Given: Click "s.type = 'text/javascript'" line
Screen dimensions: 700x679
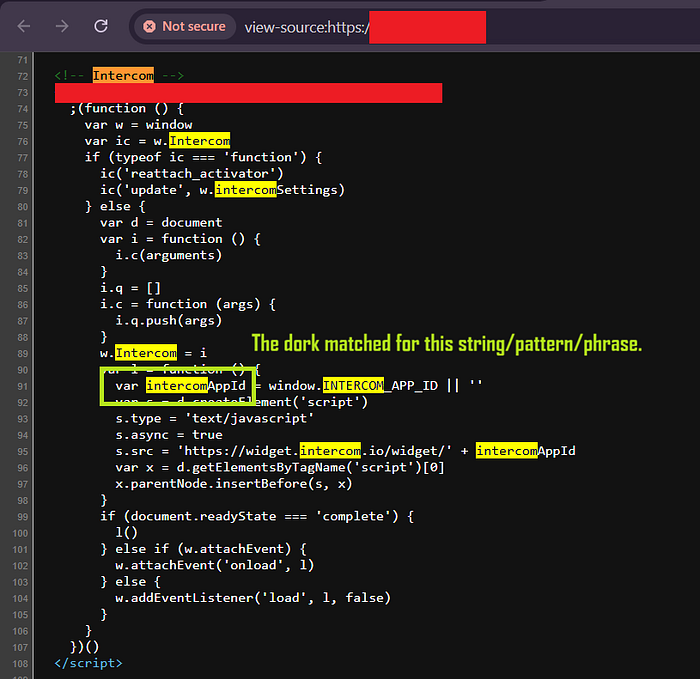Looking at the screenshot, I should coord(214,419).
